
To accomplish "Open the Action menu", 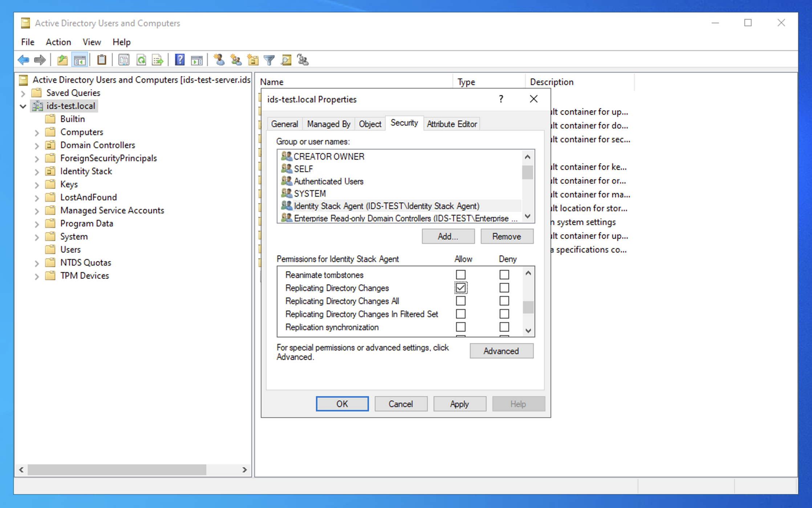I will click(58, 42).
